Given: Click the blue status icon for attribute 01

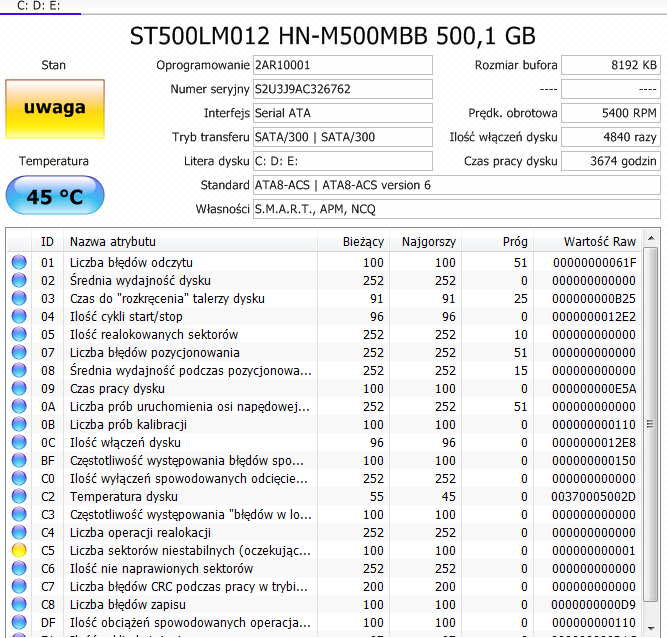Looking at the screenshot, I should click(x=19, y=262).
